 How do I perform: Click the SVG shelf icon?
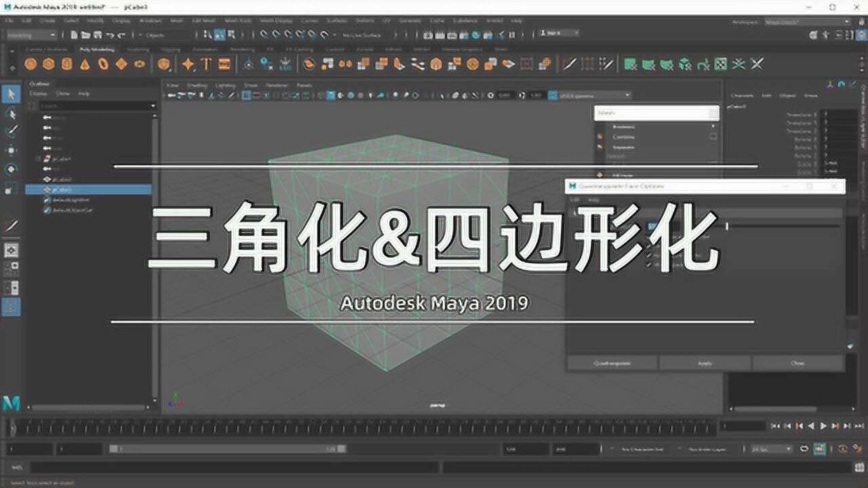click(224, 64)
